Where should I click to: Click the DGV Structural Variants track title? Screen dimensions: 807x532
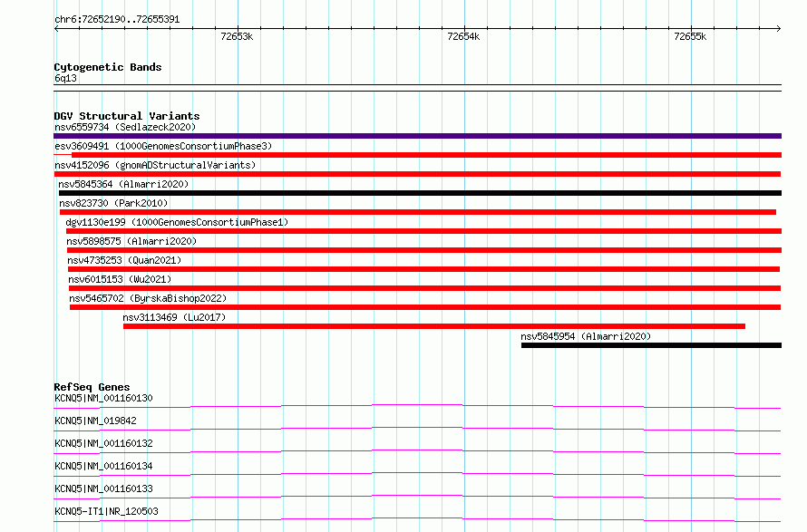click(x=127, y=116)
